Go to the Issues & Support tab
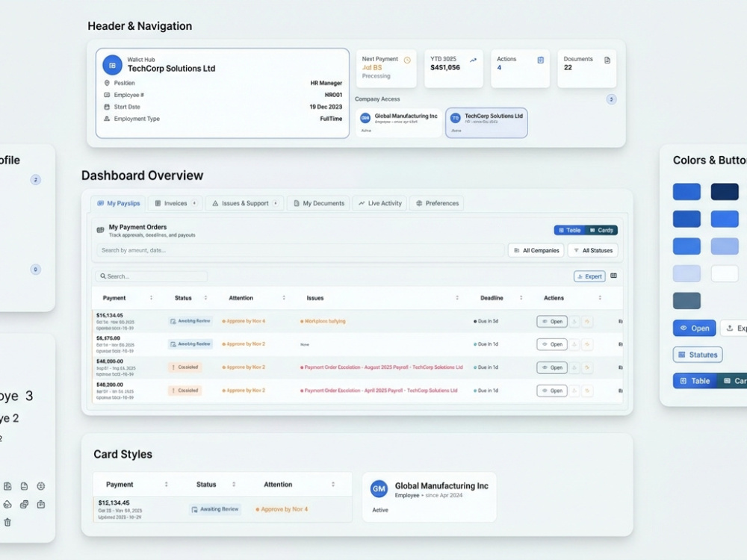The image size is (747, 560). pos(244,203)
